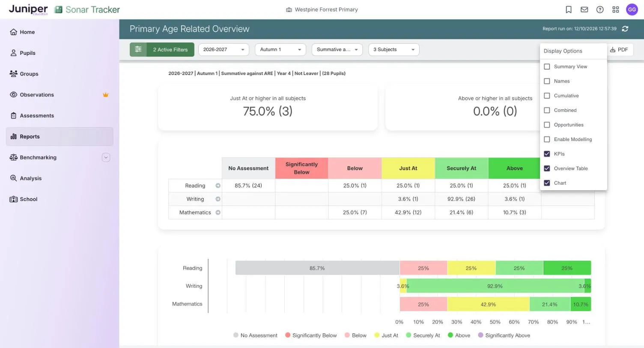Open Analysis in the sidebar
The image size is (644, 348).
(60, 178)
